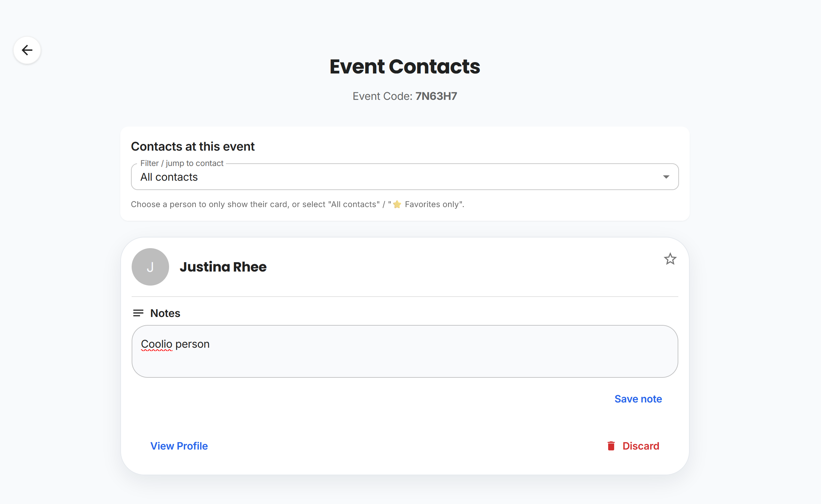Open View Profile link
This screenshot has height=504, width=821.
[x=179, y=446]
